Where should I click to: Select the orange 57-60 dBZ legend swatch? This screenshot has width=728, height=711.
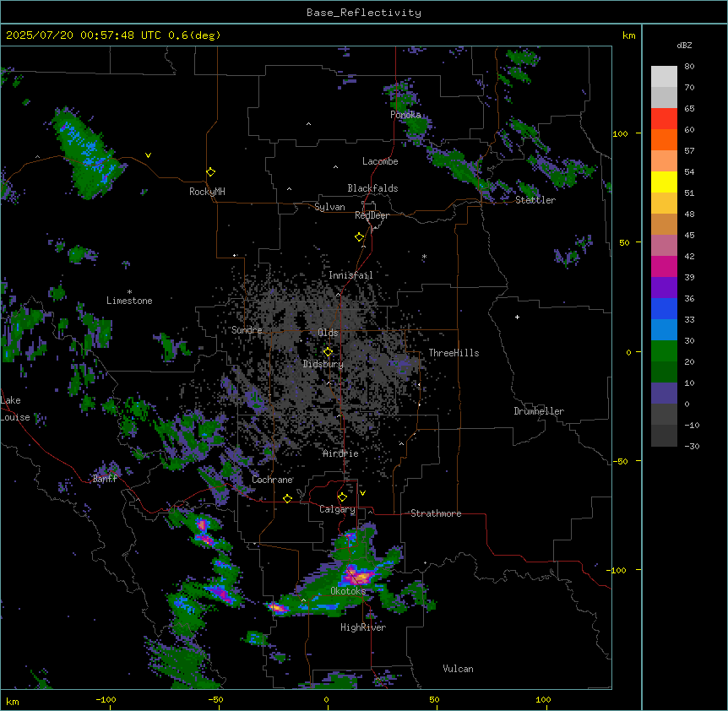tap(664, 139)
